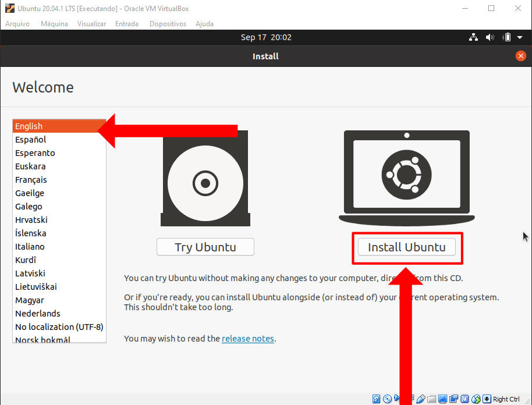
Task: Open the Visualizar menu
Action: 91,24
